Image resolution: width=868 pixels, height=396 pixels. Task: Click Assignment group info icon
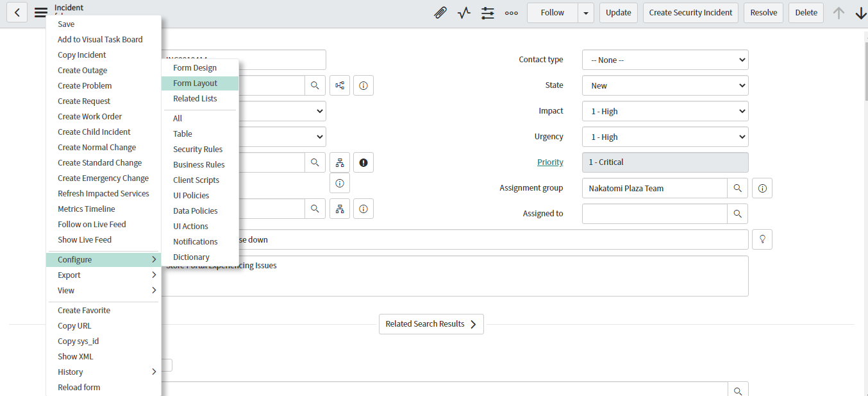tap(762, 188)
